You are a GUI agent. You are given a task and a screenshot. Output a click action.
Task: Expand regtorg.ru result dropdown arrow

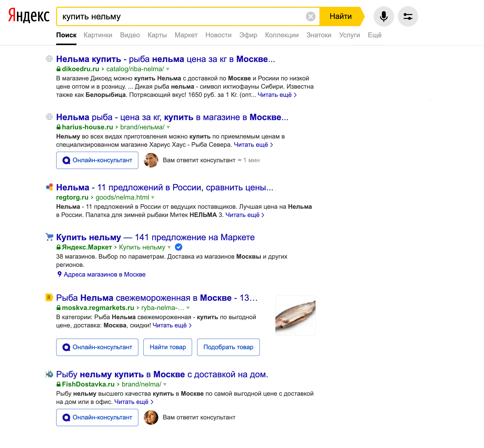tap(153, 197)
